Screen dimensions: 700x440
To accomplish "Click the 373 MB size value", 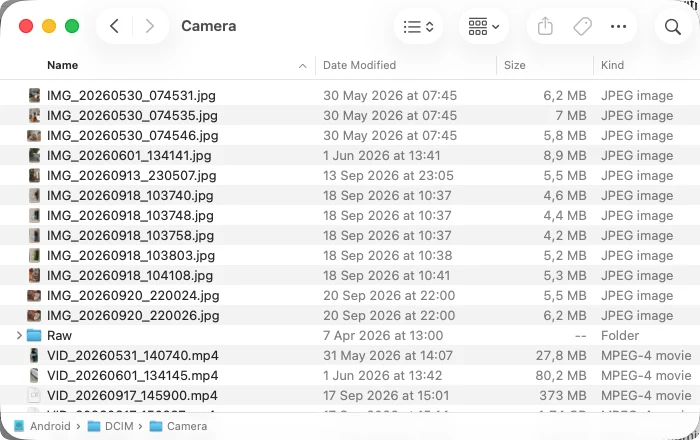I will point(562,396).
